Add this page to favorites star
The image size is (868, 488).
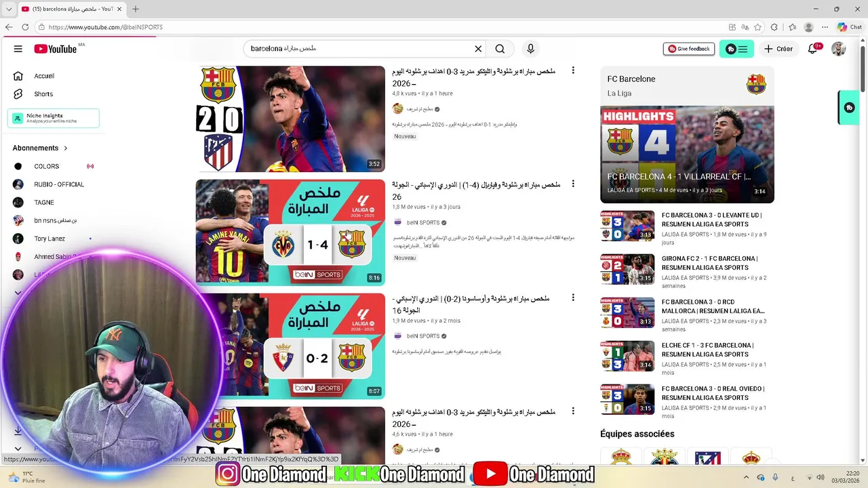click(x=757, y=27)
